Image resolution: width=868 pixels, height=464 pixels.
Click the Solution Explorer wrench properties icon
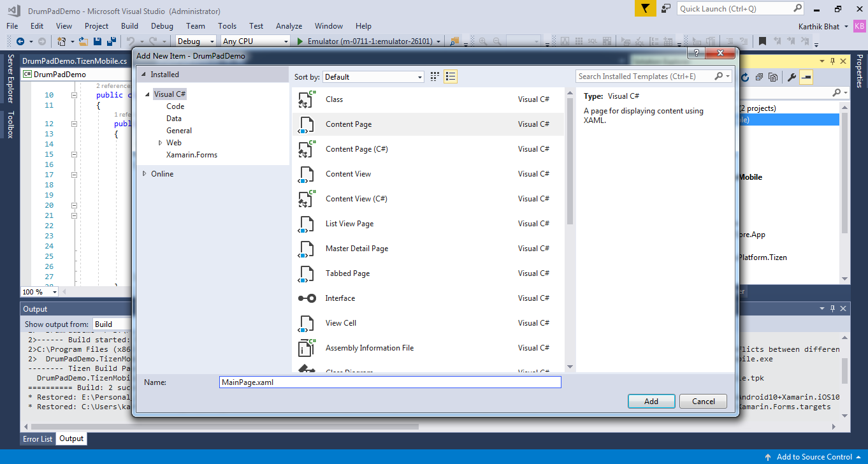792,77
